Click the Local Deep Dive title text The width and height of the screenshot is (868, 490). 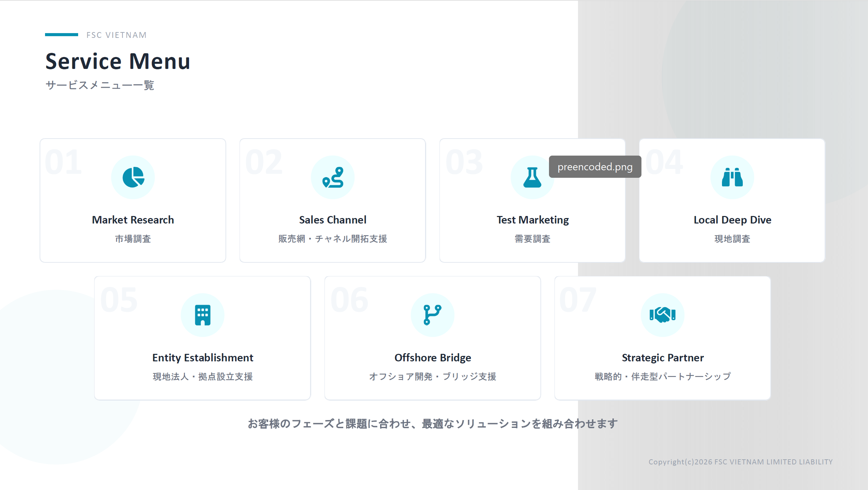732,220
